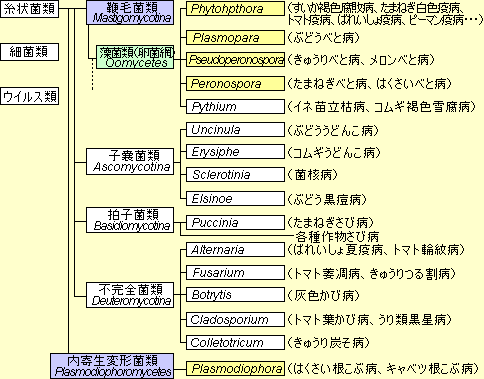Click the Fusarium genus box
484x379 pixels.
point(235,273)
